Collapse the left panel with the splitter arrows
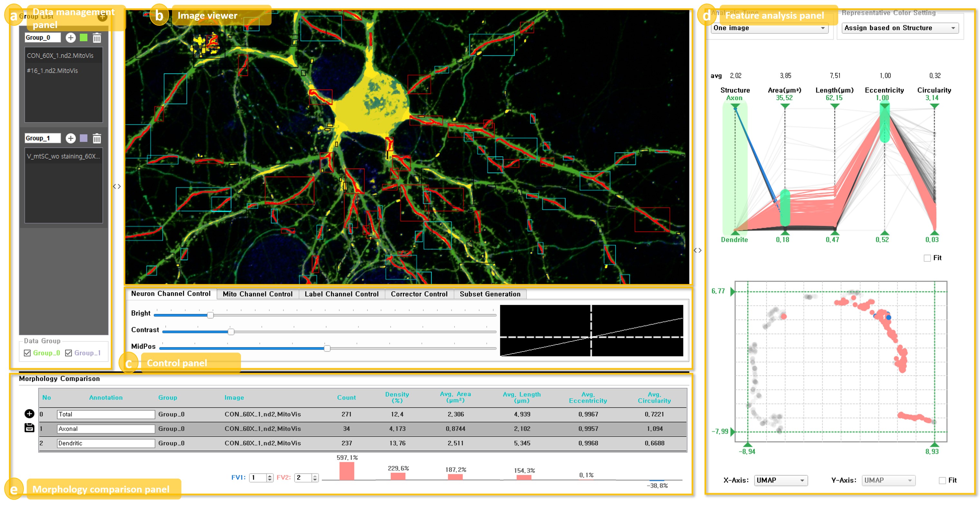The image size is (980, 508). pos(117,187)
